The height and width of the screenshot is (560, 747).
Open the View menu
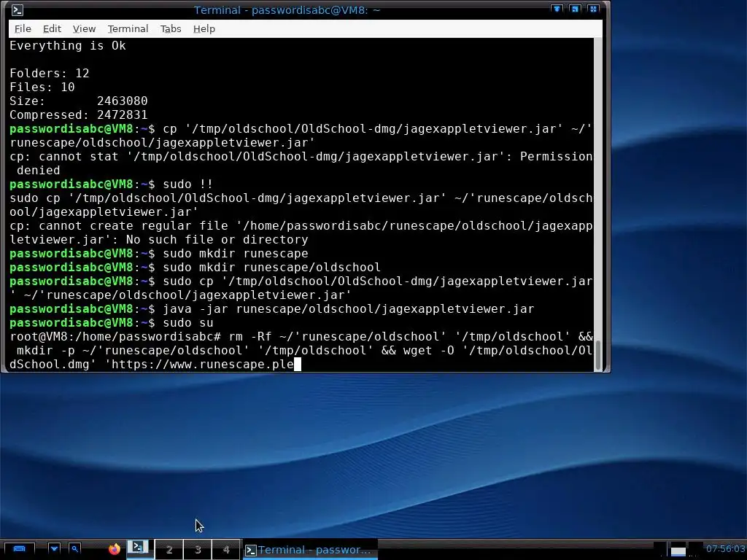(x=84, y=28)
